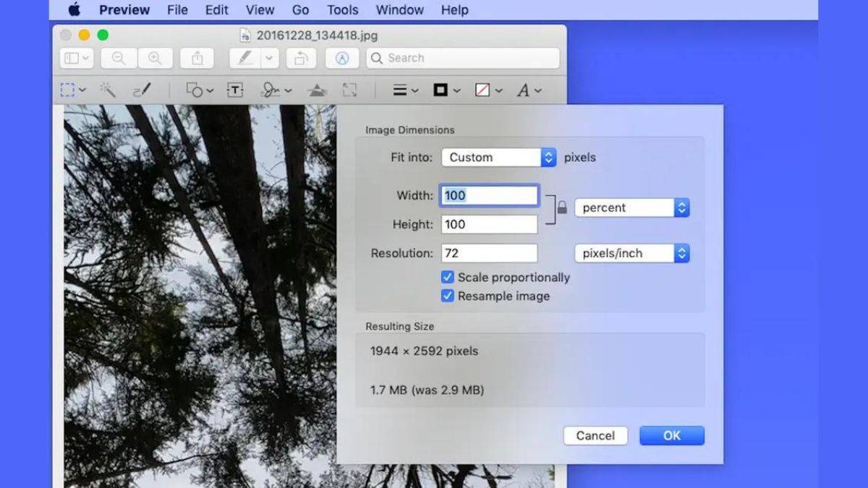
Task: Rotate the image using the rotate button
Action: [301, 58]
